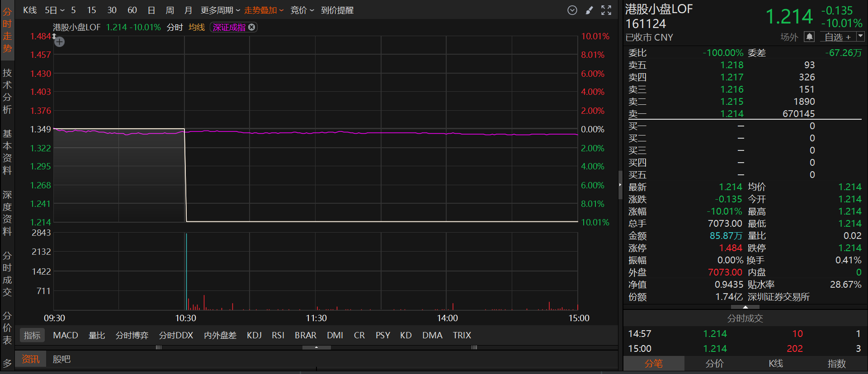
Task: Select the MACD indicator
Action: 66,335
